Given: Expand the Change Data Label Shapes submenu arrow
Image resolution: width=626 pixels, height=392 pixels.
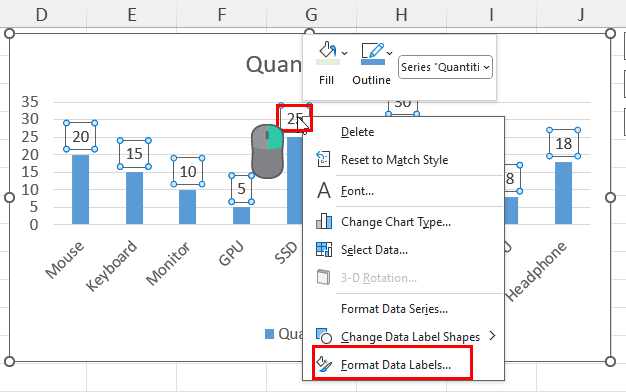Looking at the screenshot, I should (492, 336).
